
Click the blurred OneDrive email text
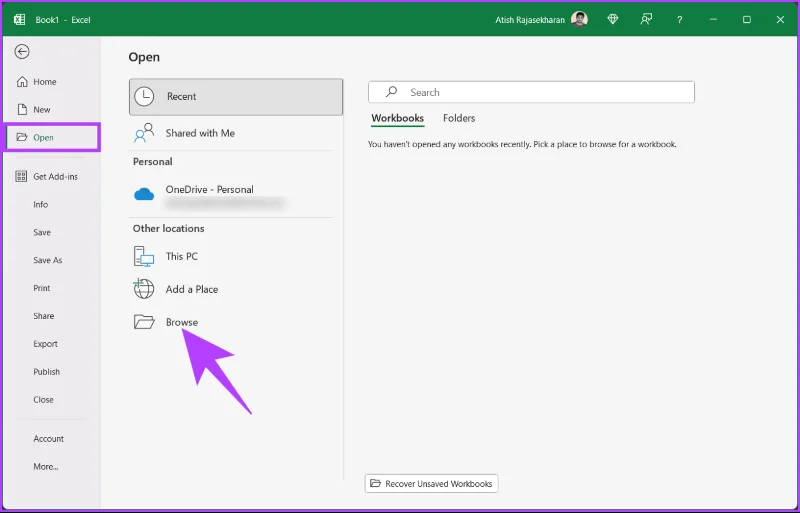[x=224, y=204]
